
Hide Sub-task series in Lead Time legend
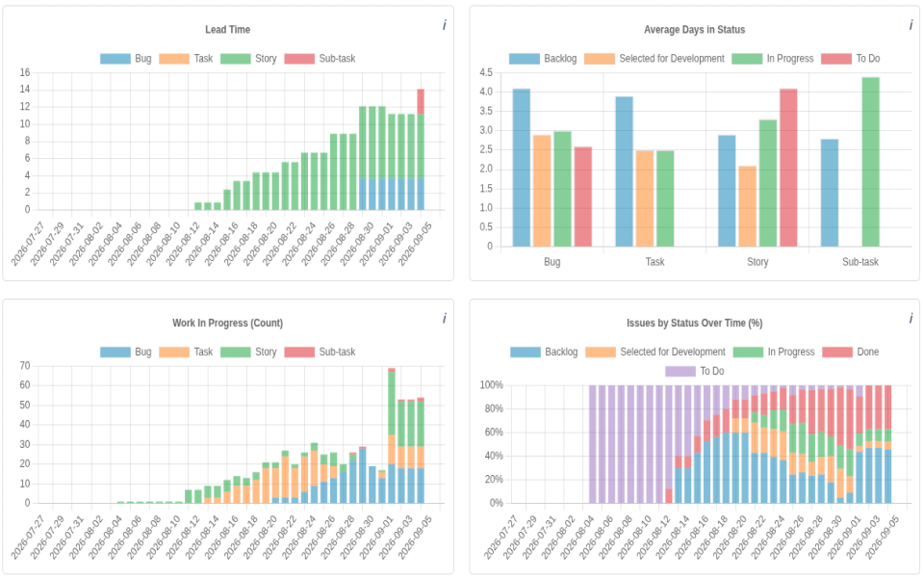pyautogui.click(x=320, y=59)
